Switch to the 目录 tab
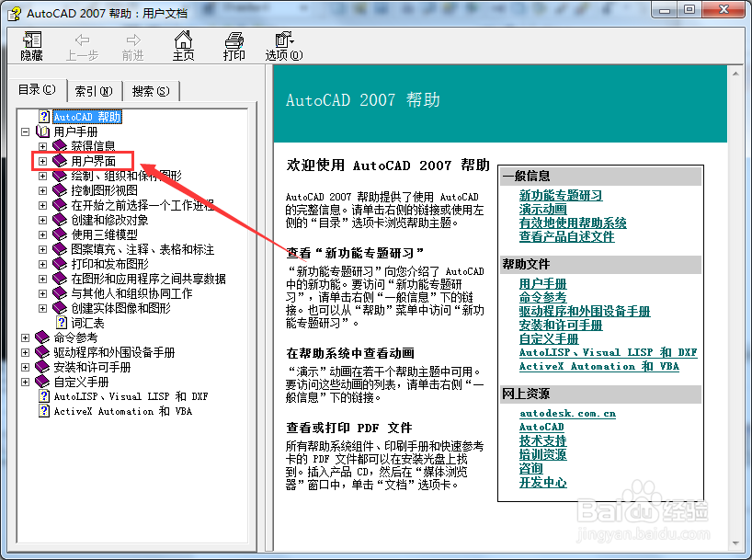Viewport: 752px width, 560px height. 38,90
